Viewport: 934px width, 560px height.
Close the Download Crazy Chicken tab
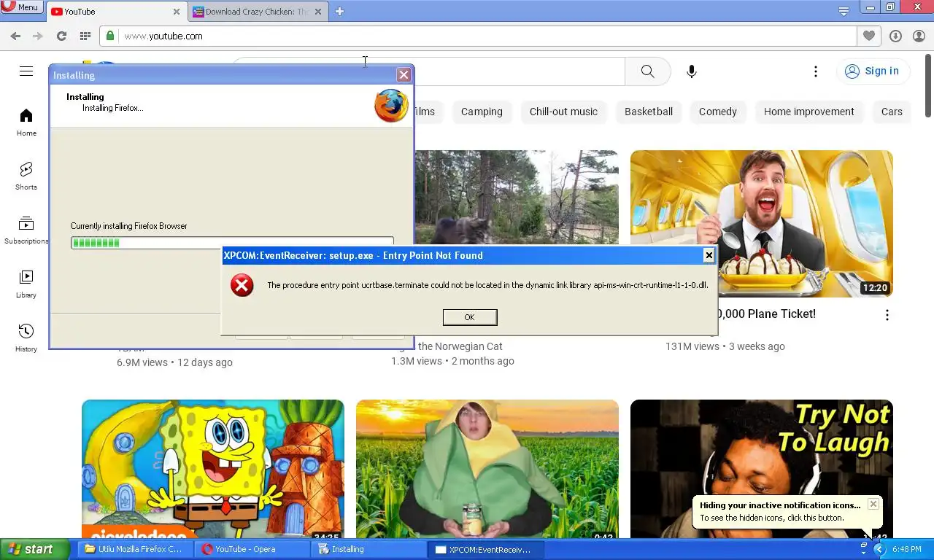click(318, 12)
